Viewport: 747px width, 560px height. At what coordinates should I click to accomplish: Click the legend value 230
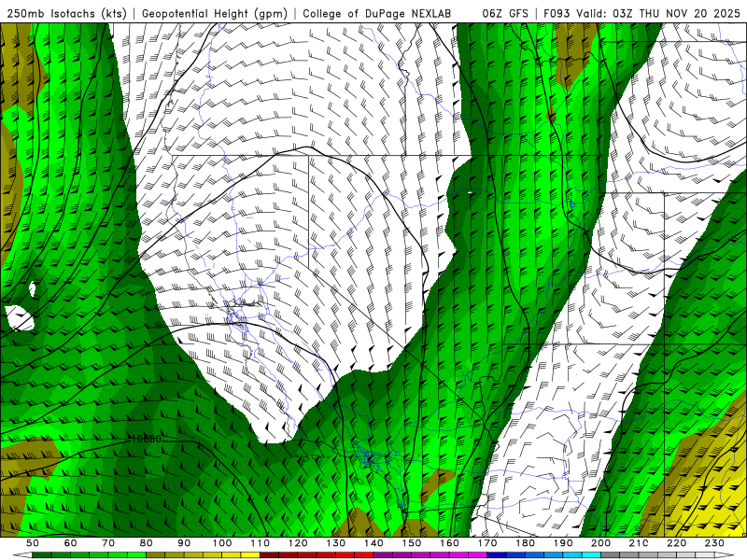(714, 543)
